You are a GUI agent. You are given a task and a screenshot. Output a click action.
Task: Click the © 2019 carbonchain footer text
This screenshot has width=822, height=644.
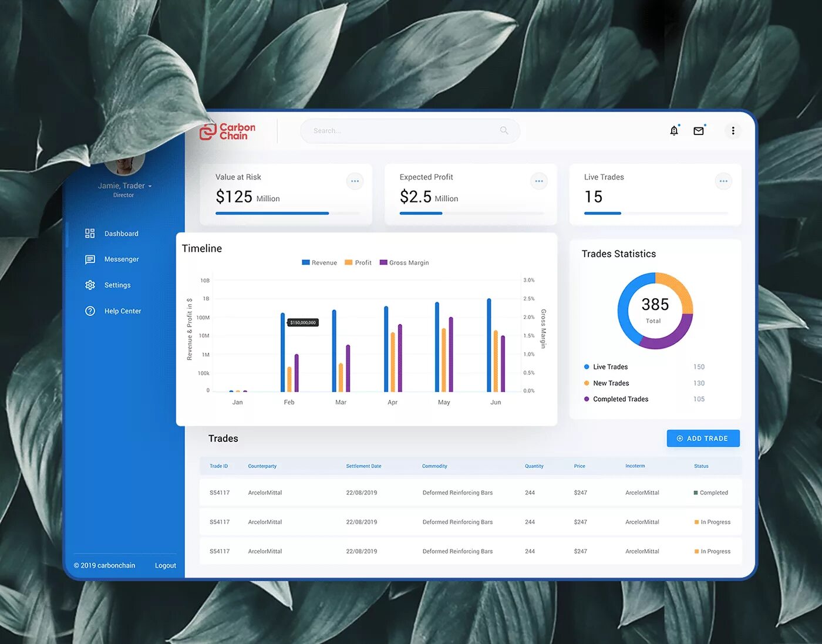[x=105, y=565]
